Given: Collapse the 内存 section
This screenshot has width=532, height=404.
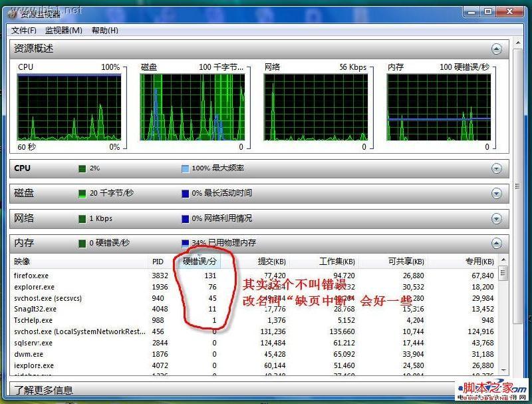Looking at the screenshot, I should coord(497,243).
